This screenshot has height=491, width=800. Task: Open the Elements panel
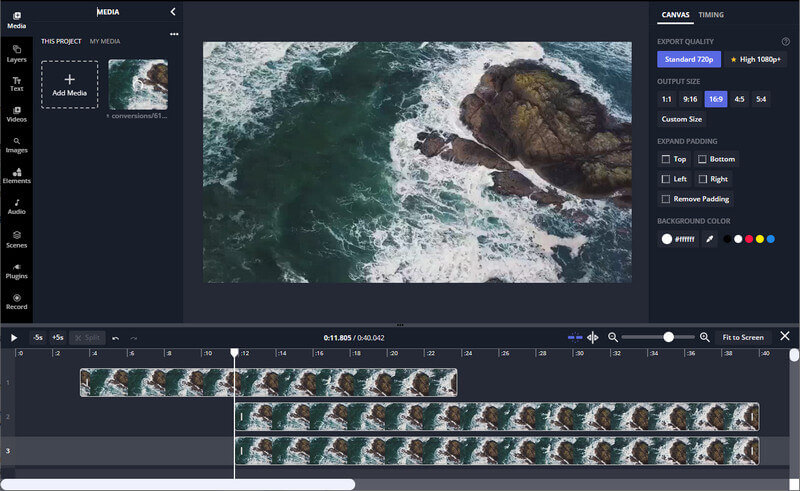pos(16,176)
